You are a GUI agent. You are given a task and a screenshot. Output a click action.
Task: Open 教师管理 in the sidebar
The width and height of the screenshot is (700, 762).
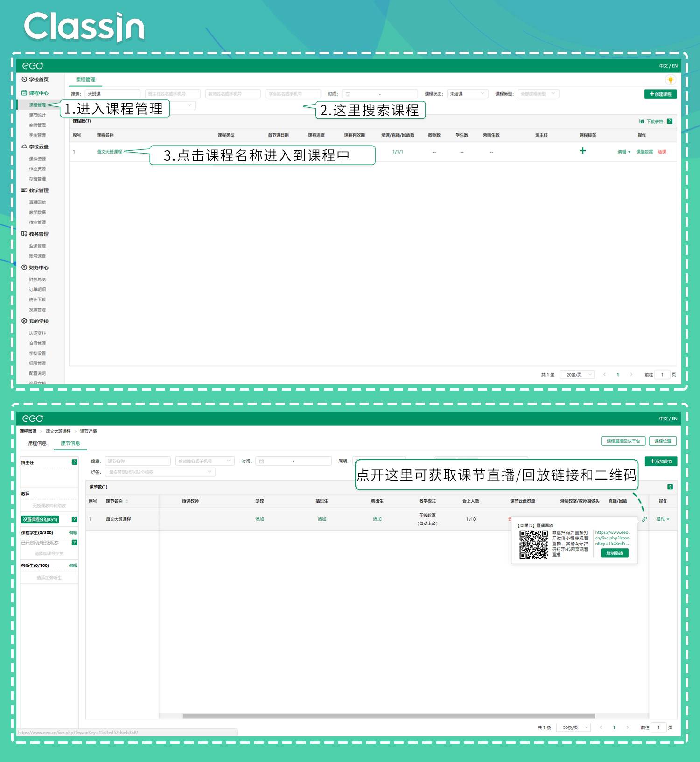[37, 125]
